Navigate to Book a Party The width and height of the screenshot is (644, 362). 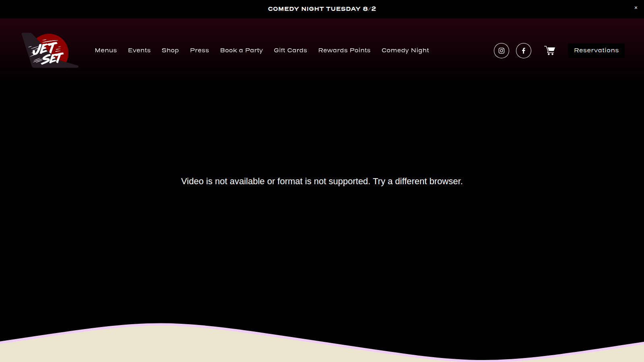pyautogui.click(x=242, y=50)
